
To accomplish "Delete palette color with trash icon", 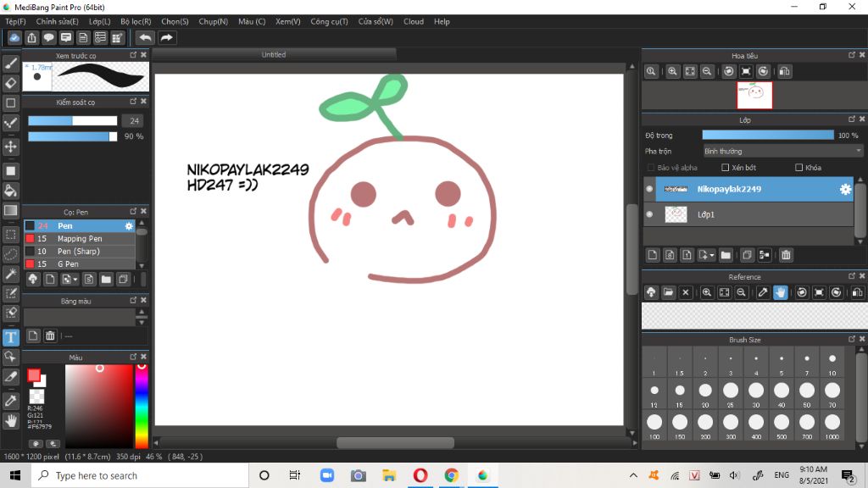I will [x=50, y=335].
